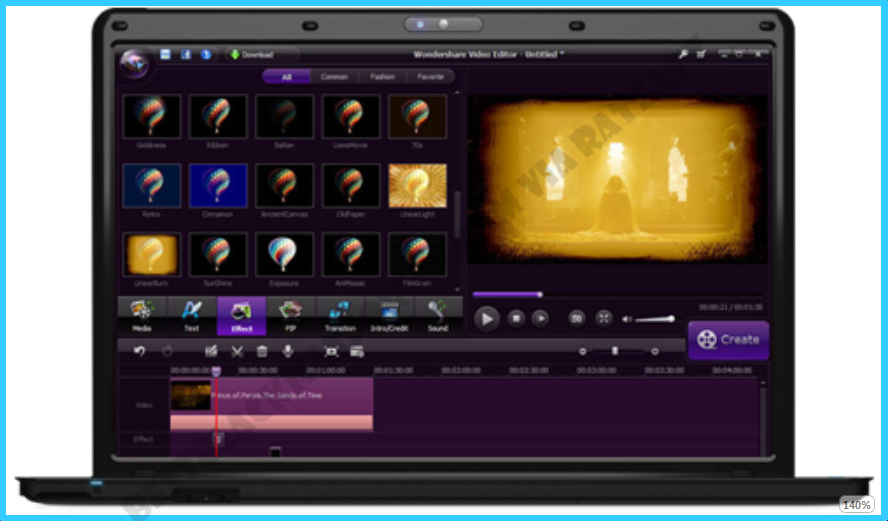Select the LomoMovie effect thumbnail

point(351,116)
